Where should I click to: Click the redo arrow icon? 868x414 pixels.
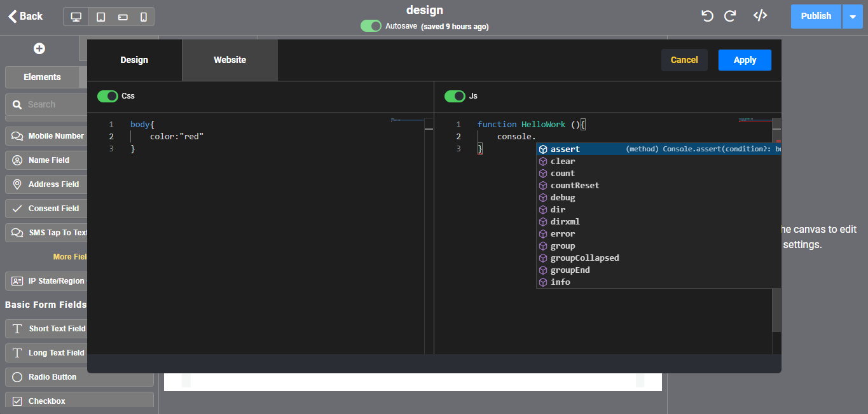click(x=730, y=16)
